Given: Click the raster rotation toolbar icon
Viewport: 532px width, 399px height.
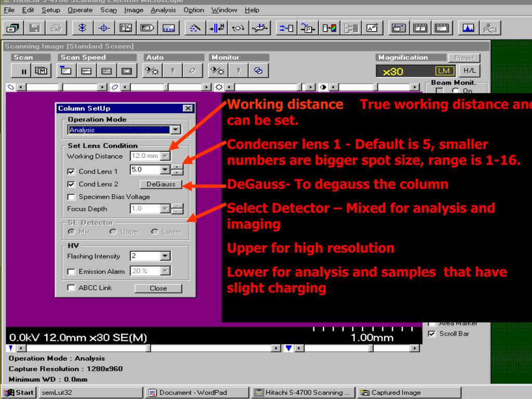Looking at the screenshot, I should click(x=238, y=28).
